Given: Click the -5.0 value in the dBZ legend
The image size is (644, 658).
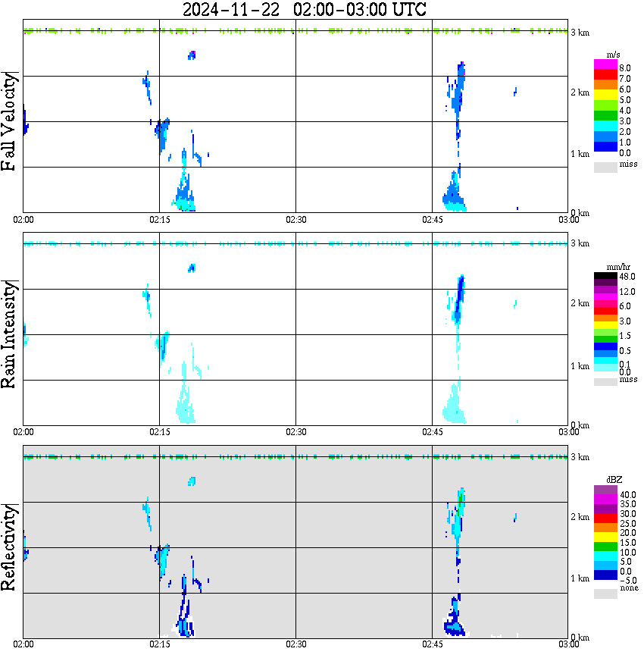Looking at the screenshot, I should point(627,581).
